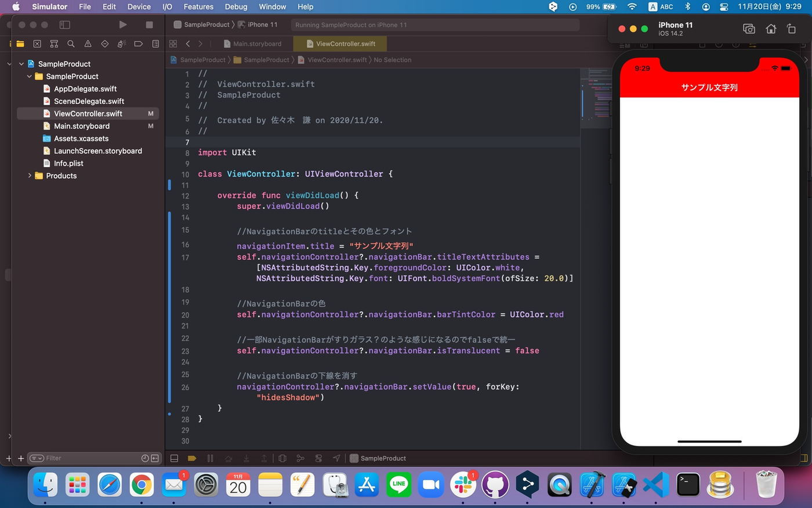Toggle recent files filter clock icon

click(x=145, y=458)
